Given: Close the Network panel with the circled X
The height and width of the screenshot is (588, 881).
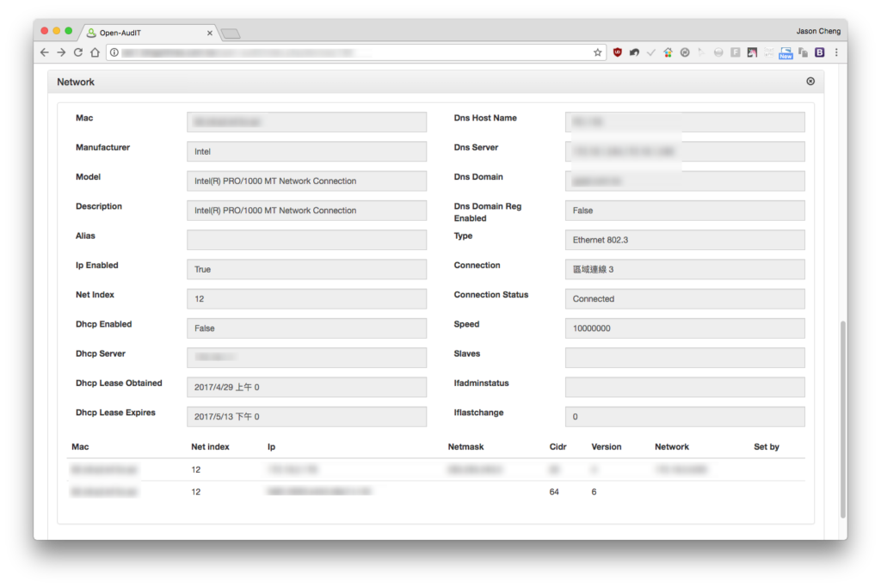Looking at the screenshot, I should (810, 82).
